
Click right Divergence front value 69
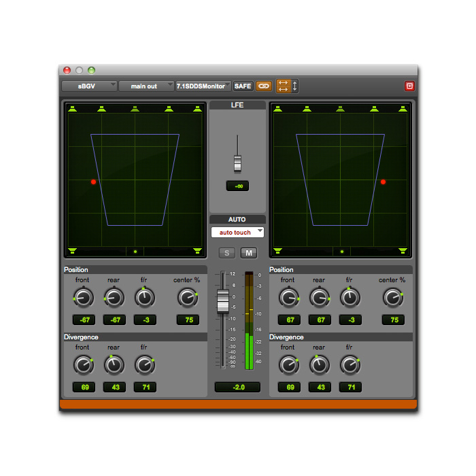[x=289, y=387]
